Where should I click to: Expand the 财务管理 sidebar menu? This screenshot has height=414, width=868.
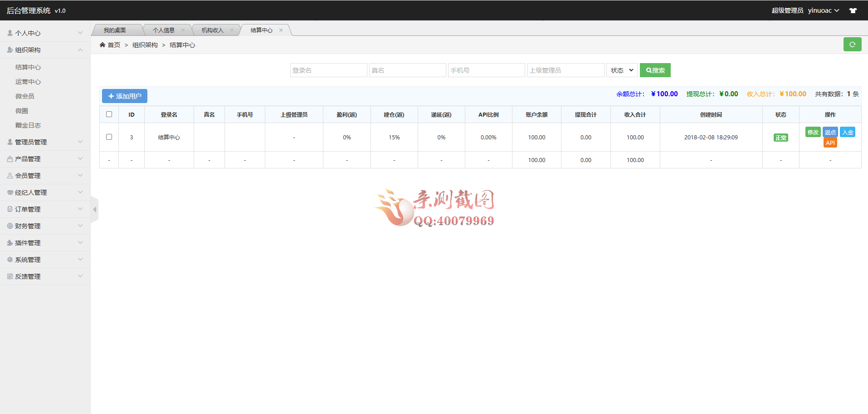(x=45, y=226)
